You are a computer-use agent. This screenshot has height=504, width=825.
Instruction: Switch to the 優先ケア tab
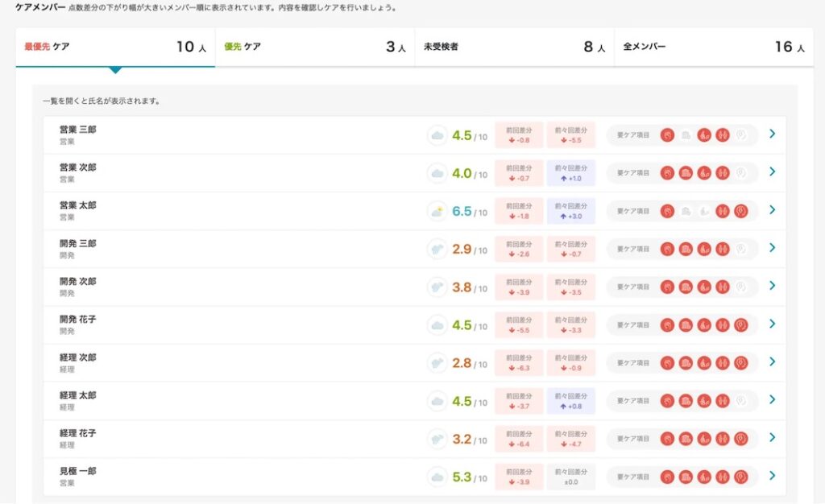[x=314, y=47]
